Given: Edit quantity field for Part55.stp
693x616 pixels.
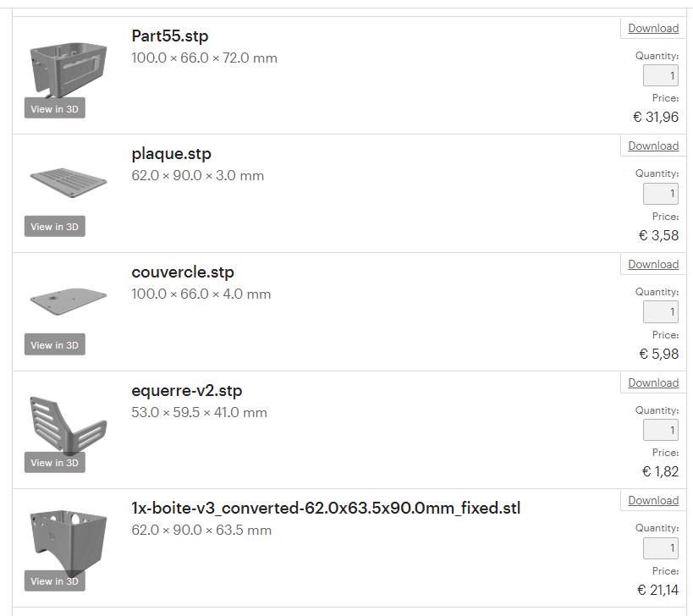Looking at the screenshot, I should 661,76.
